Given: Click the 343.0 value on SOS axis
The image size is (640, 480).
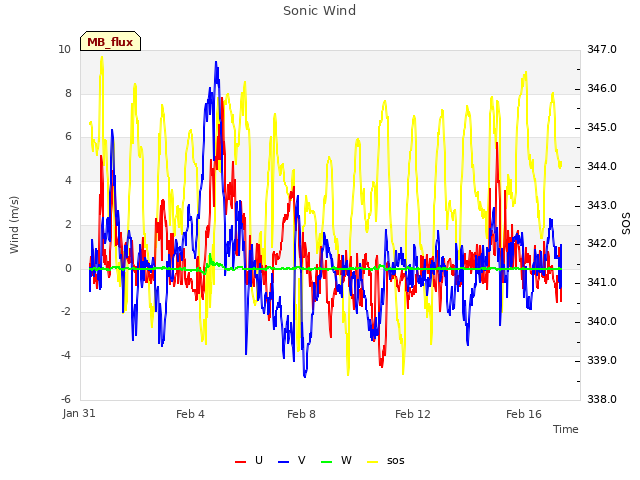Looking at the screenshot, I should point(602,205).
